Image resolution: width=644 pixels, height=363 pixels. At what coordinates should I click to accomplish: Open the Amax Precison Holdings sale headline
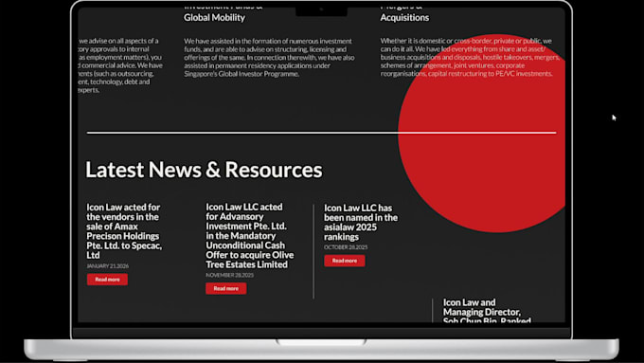124,231
